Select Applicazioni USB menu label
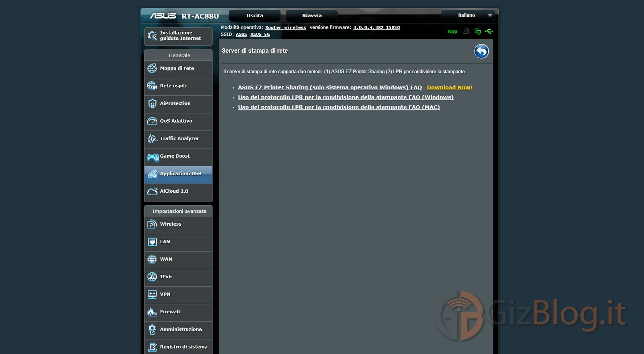Screen dimensions: 644x354 pyautogui.click(x=181, y=174)
